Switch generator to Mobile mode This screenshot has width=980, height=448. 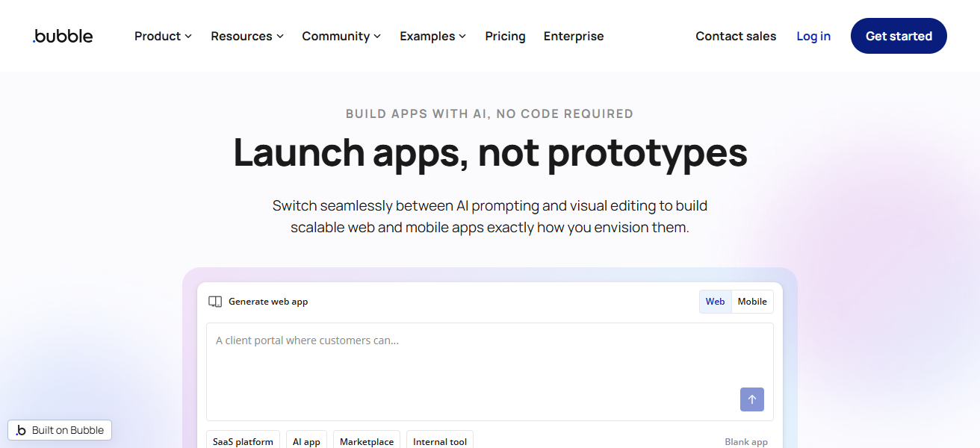click(752, 302)
